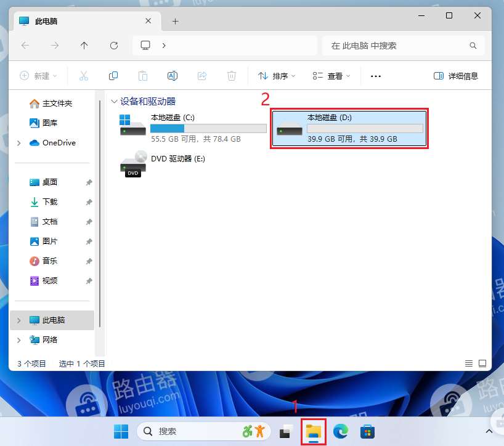504x446 pixels.
Task: Collapse the 设备和驱动器 section
Action: 115,101
